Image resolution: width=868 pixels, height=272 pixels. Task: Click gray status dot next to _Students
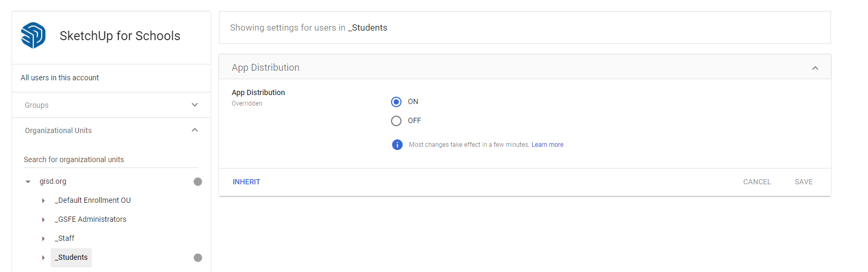(x=198, y=258)
